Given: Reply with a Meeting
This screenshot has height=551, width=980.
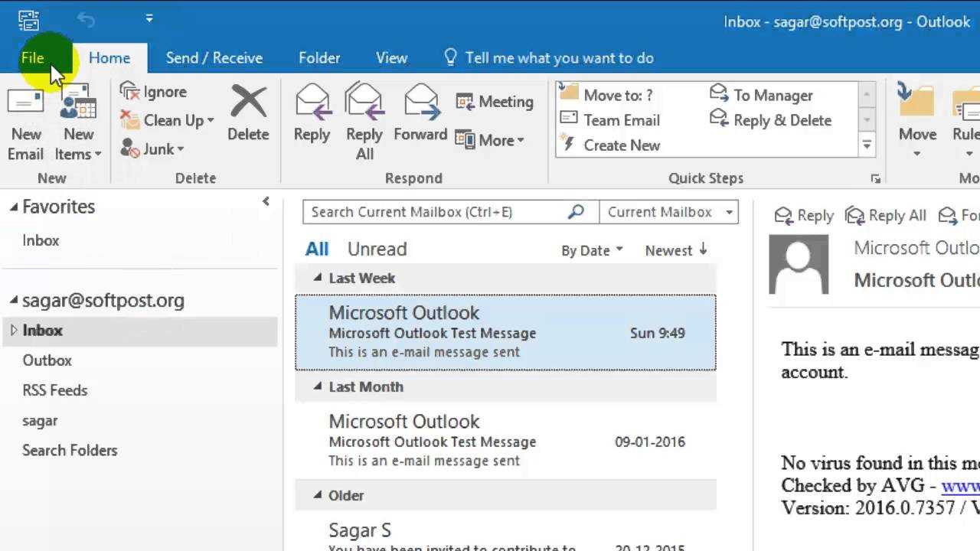Looking at the screenshot, I should tap(495, 102).
